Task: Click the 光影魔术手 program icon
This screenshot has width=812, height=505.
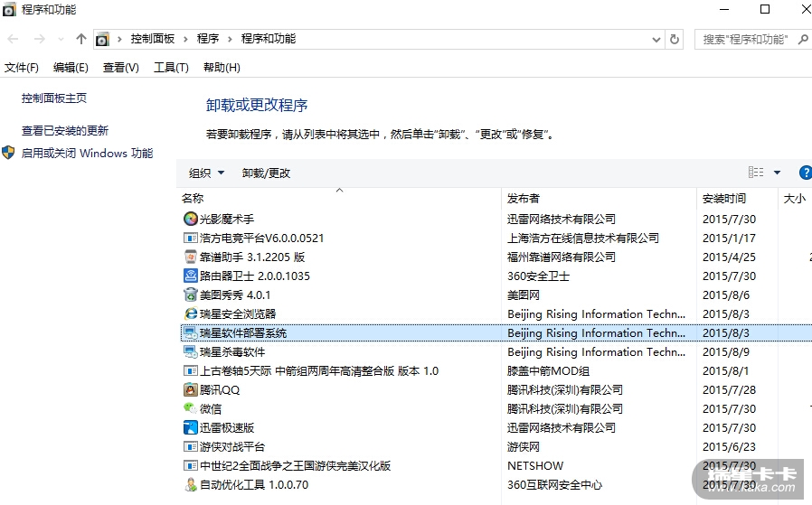Action: pos(190,219)
